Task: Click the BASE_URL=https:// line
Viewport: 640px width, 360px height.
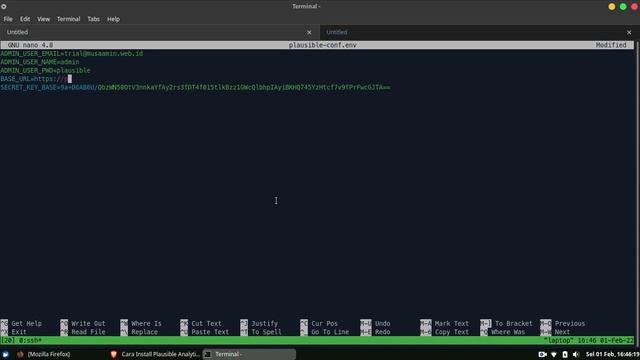Action: pyautogui.click(x=36, y=79)
